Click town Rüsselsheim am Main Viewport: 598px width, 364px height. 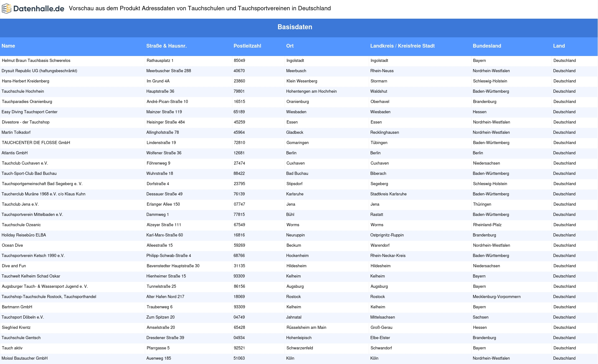click(306, 328)
